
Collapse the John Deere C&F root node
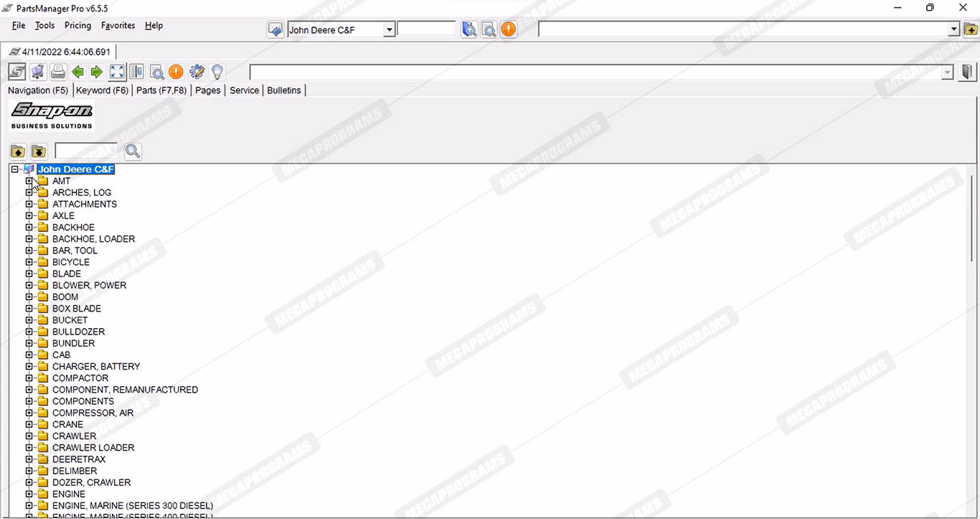[15, 169]
